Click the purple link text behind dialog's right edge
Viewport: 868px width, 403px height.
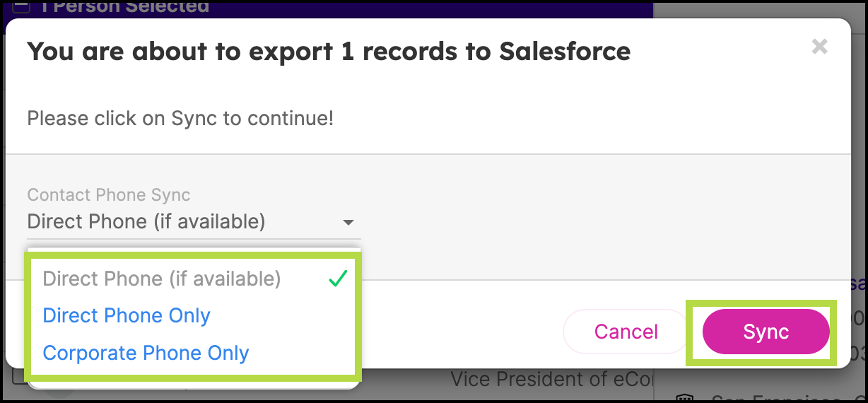click(858, 284)
